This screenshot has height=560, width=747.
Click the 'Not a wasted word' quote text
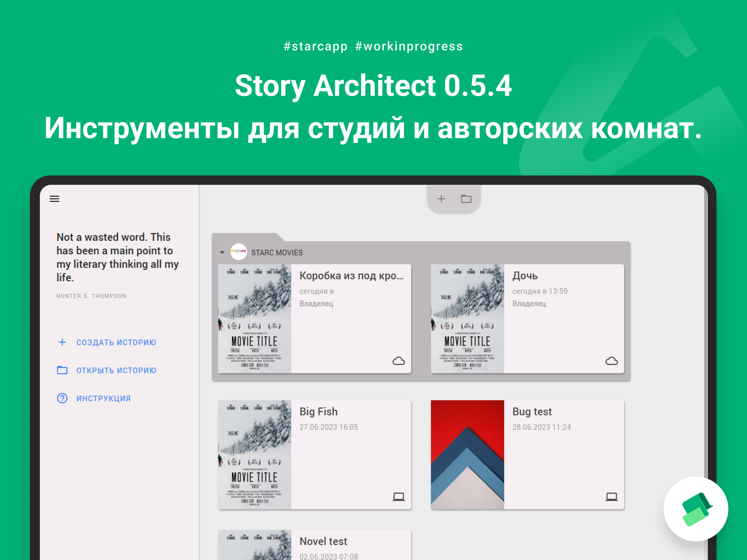(118, 257)
